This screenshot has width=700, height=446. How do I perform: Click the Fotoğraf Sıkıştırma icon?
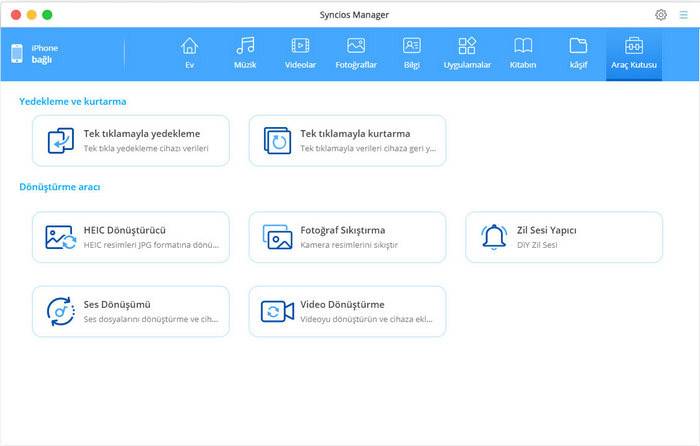click(277, 237)
